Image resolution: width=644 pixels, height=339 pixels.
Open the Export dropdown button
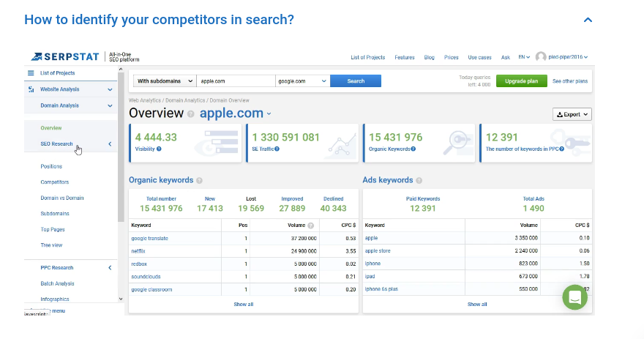[x=572, y=114]
